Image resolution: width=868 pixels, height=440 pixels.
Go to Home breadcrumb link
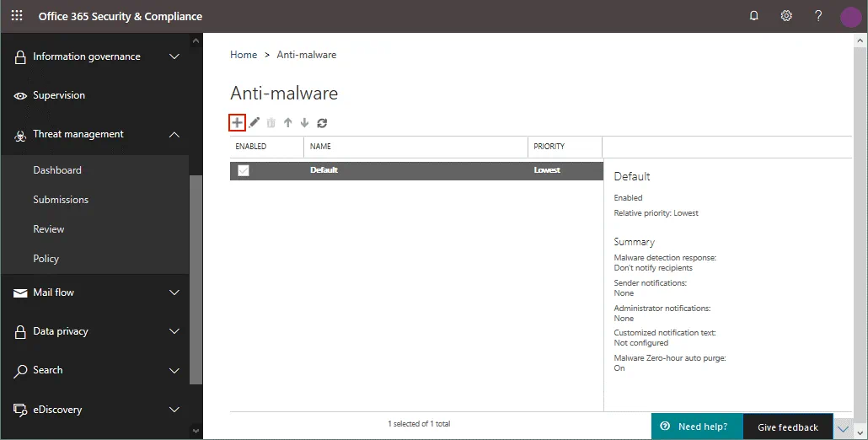coord(244,55)
